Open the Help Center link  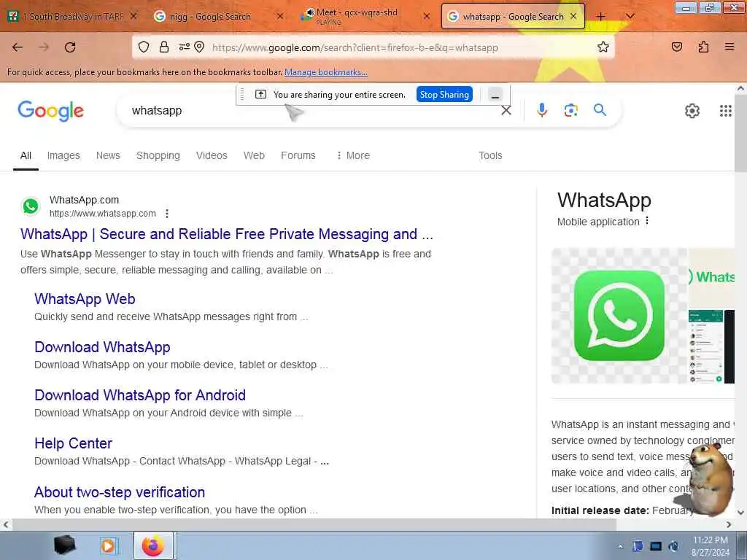[74, 443]
